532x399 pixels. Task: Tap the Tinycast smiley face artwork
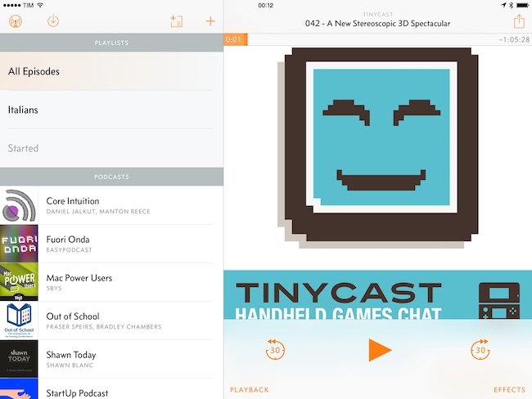[x=377, y=148]
